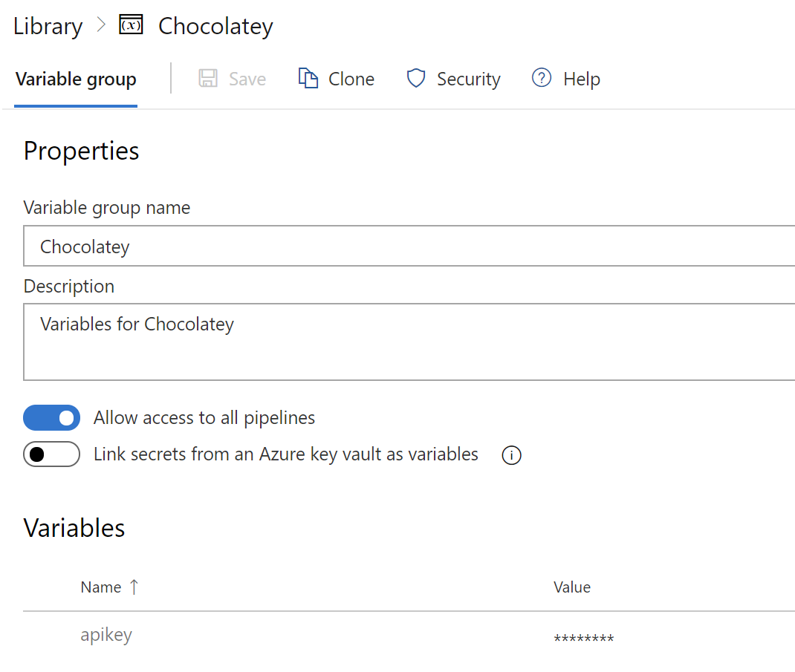Click the Clone copy icon
The image size is (795, 672).
pyautogui.click(x=308, y=79)
